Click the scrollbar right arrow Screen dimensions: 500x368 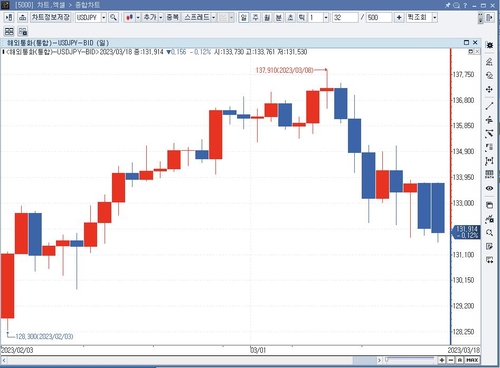[x=379, y=360]
